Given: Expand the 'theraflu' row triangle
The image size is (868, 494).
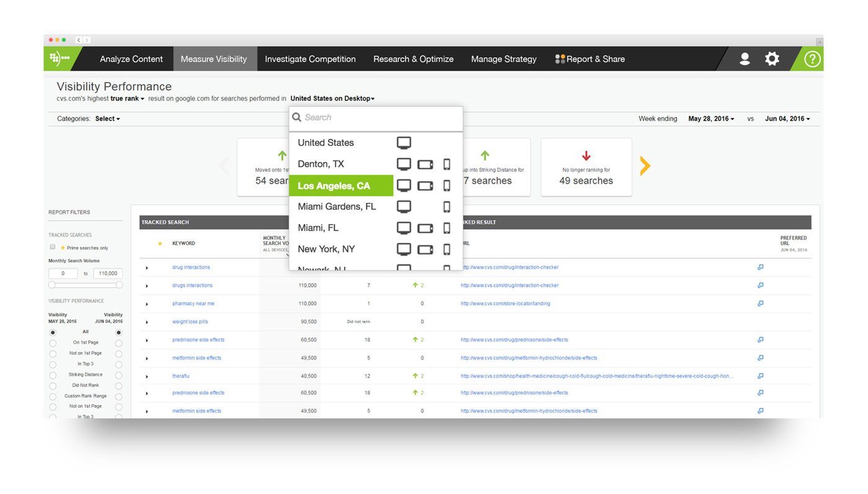Looking at the screenshot, I should point(147,377).
